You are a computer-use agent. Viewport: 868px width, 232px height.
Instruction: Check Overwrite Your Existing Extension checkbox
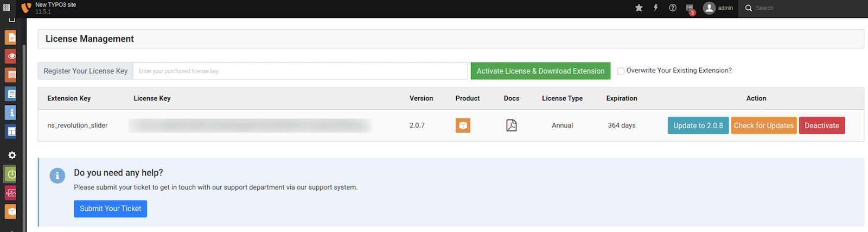621,71
